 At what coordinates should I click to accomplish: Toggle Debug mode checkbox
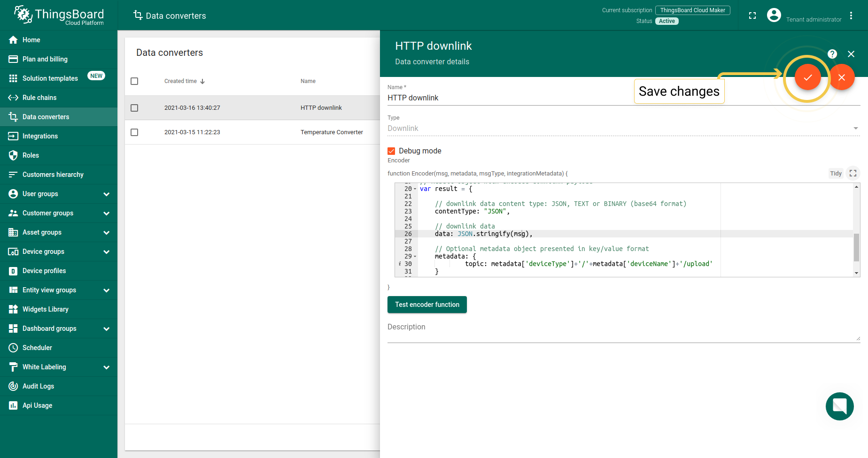391,151
